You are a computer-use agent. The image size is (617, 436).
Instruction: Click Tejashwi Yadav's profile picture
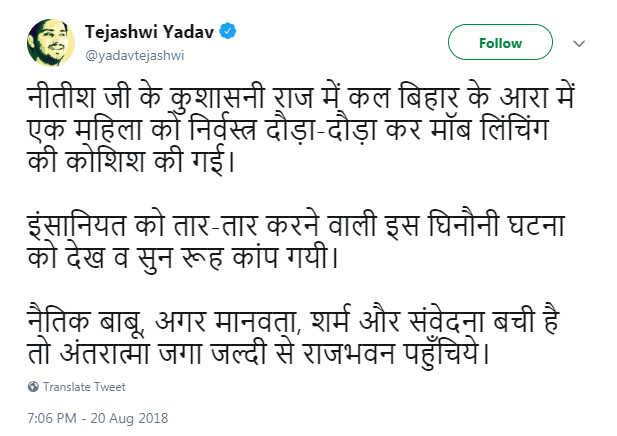(48, 43)
